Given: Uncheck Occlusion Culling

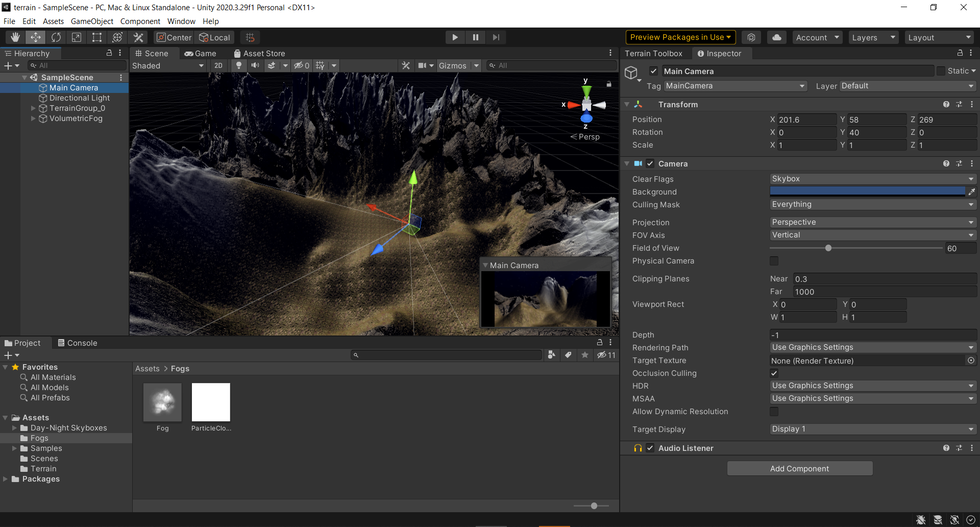Looking at the screenshot, I should point(774,373).
